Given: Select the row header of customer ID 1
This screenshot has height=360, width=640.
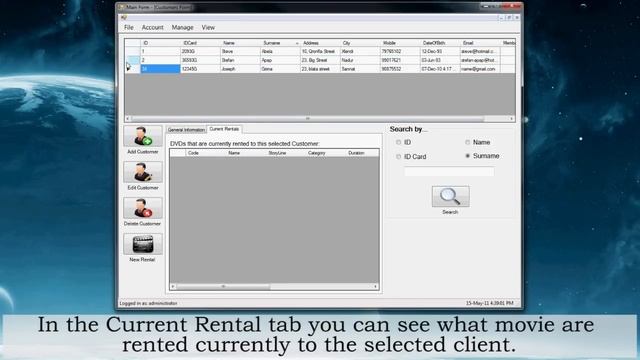Looking at the screenshot, I should (133, 51).
